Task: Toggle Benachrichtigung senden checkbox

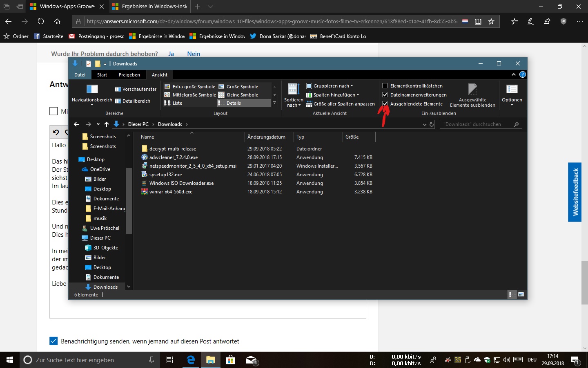Action: pyautogui.click(x=53, y=341)
